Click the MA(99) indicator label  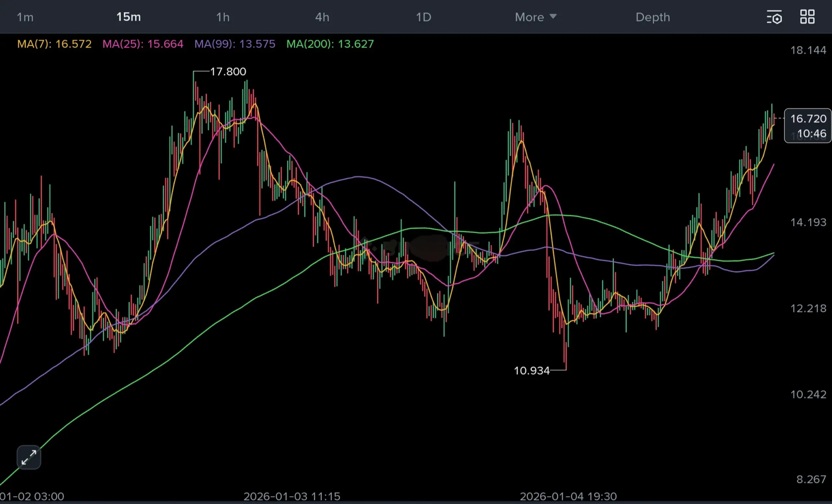pyautogui.click(x=235, y=44)
